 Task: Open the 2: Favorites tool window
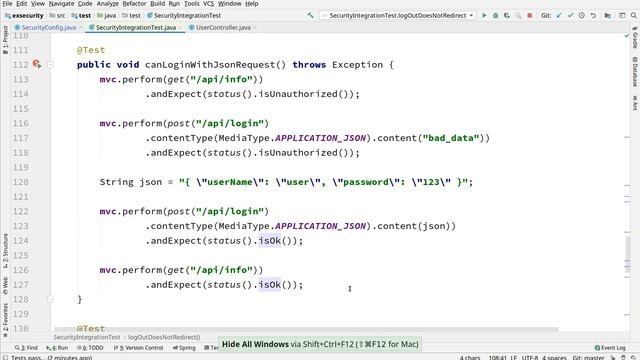[x=5, y=320]
